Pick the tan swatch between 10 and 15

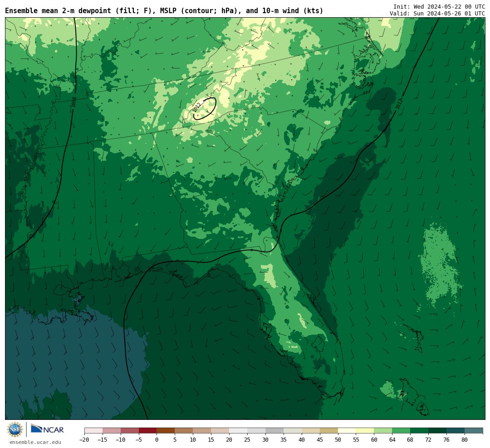click(x=202, y=431)
